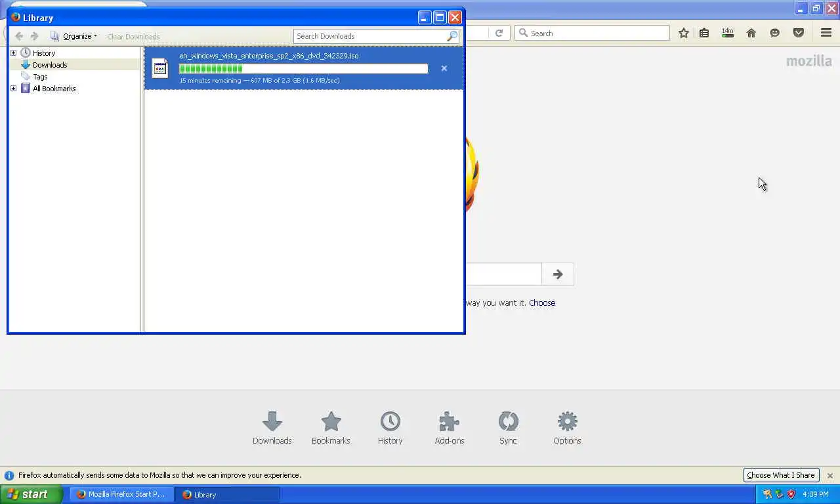The width and height of the screenshot is (840, 504).
Task: Click the system clock showing 4:09 PM
Action: point(816,494)
